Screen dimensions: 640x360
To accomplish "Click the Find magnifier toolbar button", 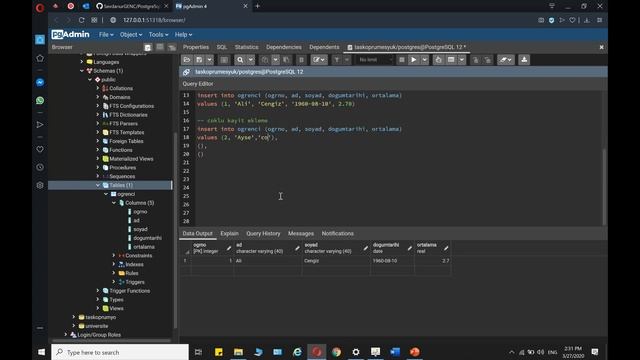I will tap(240, 60).
